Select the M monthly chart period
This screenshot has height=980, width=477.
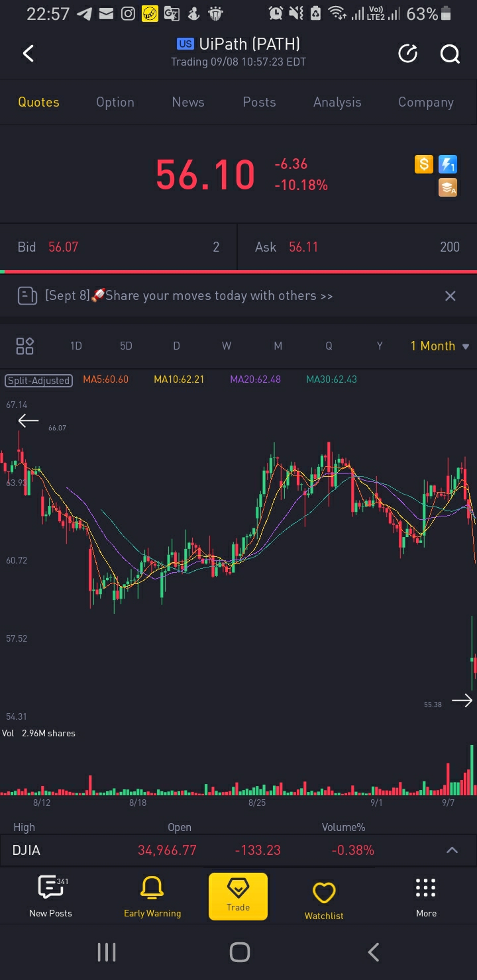[278, 346]
